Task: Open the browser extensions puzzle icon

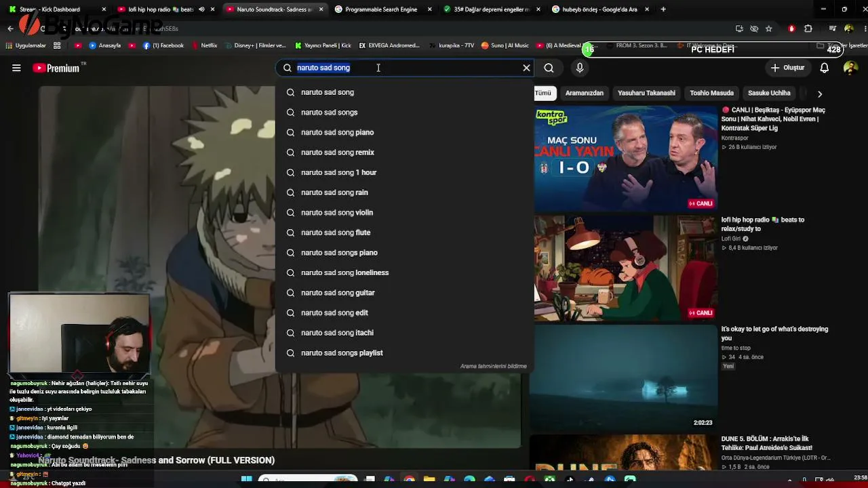Action: click(x=808, y=28)
